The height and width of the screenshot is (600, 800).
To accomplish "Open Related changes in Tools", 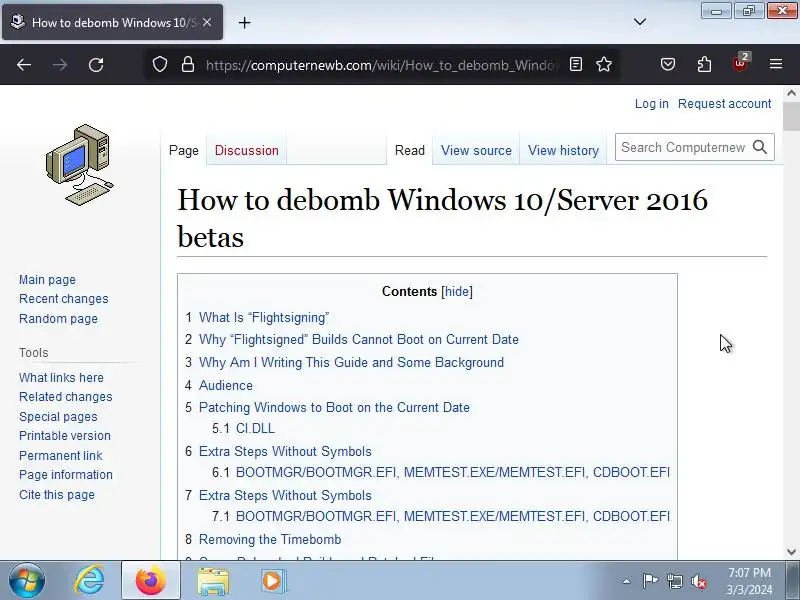I will [x=66, y=397].
